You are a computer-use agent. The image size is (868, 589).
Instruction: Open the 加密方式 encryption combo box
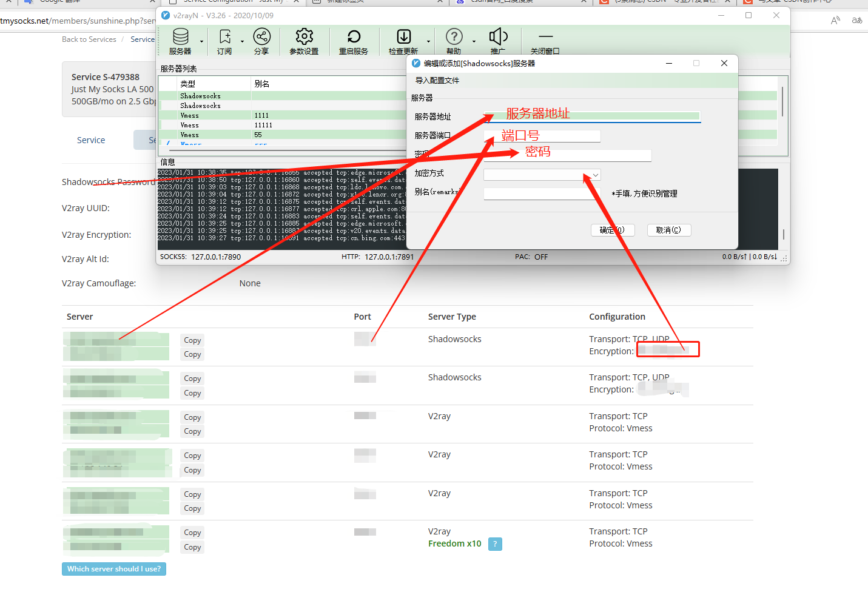[542, 175]
